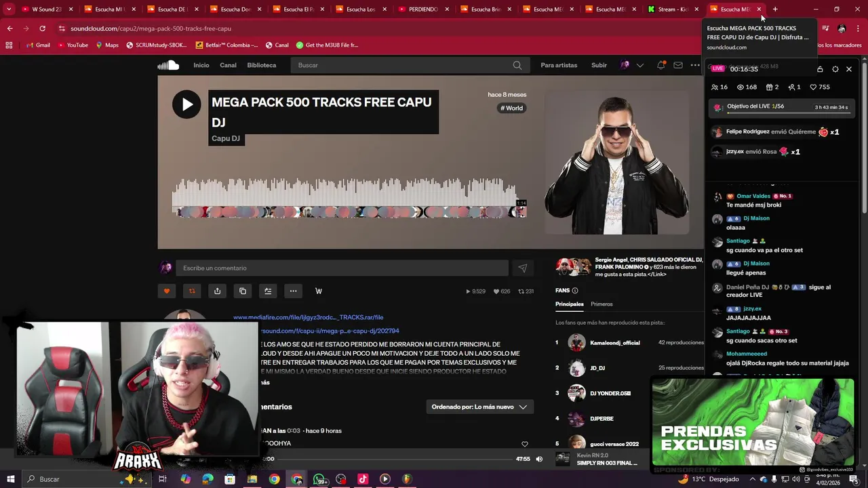868x488 pixels.
Task: Expand the user avatar dropdown chevron
Action: click(639, 65)
